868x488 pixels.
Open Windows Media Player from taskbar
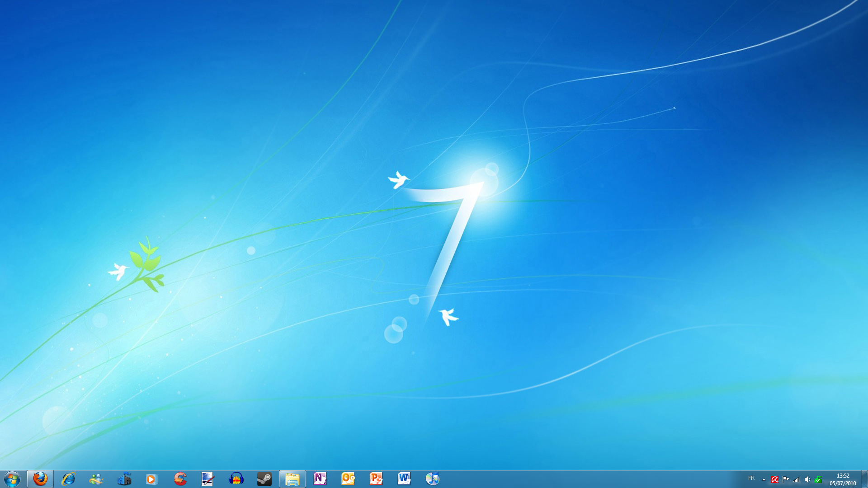pos(152,479)
